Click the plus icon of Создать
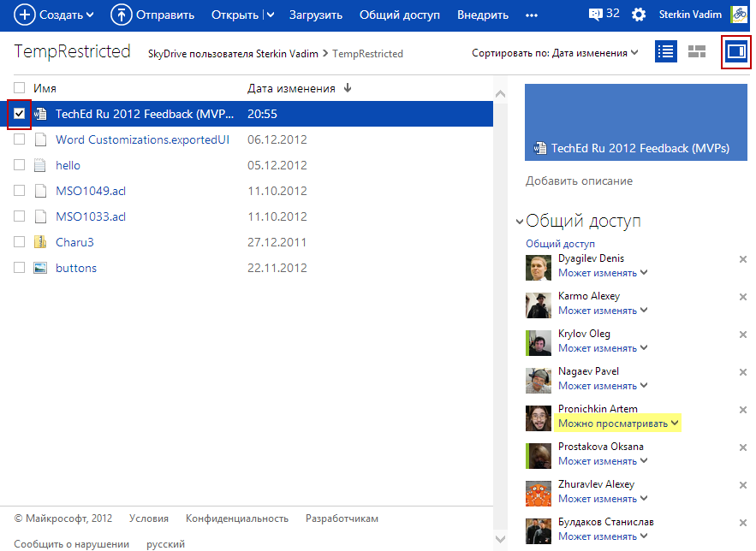The height and width of the screenshot is (551, 756). 25,15
